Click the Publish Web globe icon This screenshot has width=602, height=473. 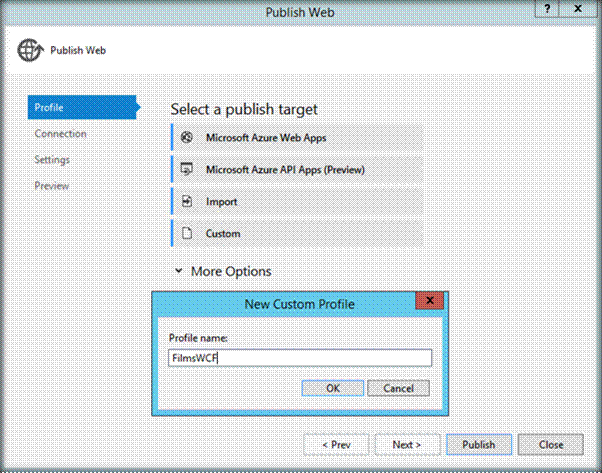click(x=30, y=50)
